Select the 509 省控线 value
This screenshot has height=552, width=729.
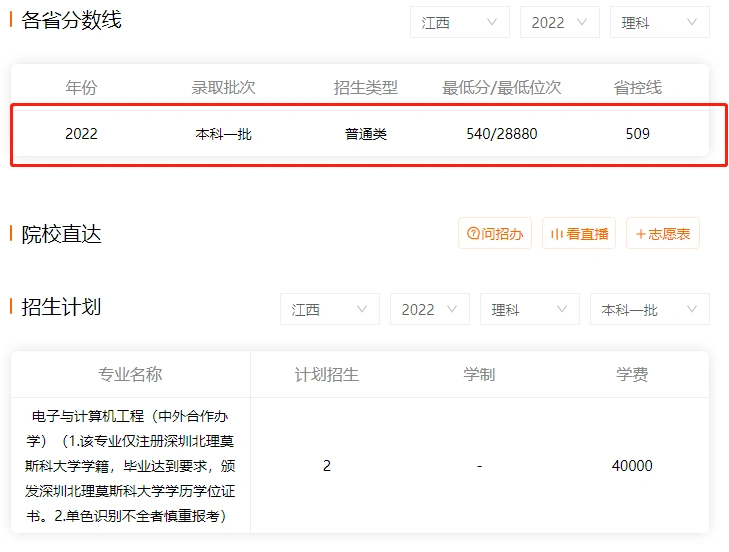[637, 134]
